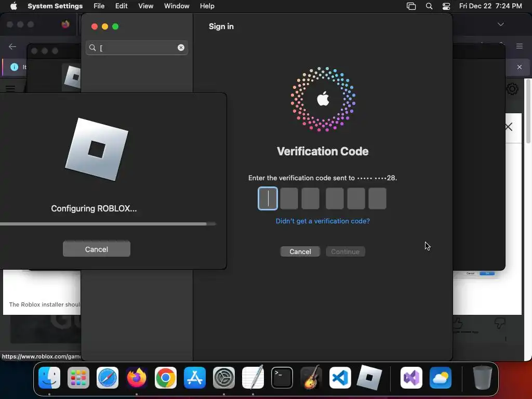The image size is (532, 399).
Task: Click the thumbs down icon on the Roblox page
Action: click(500, 323)
